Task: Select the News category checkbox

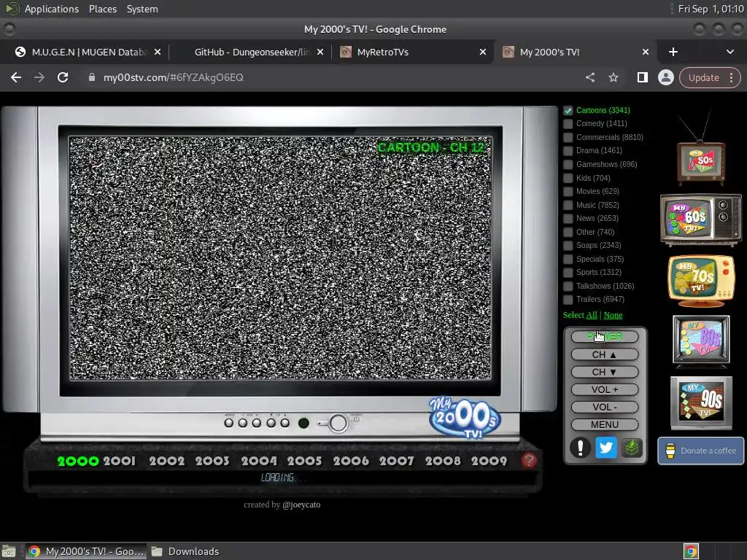Action: point(568,219)
